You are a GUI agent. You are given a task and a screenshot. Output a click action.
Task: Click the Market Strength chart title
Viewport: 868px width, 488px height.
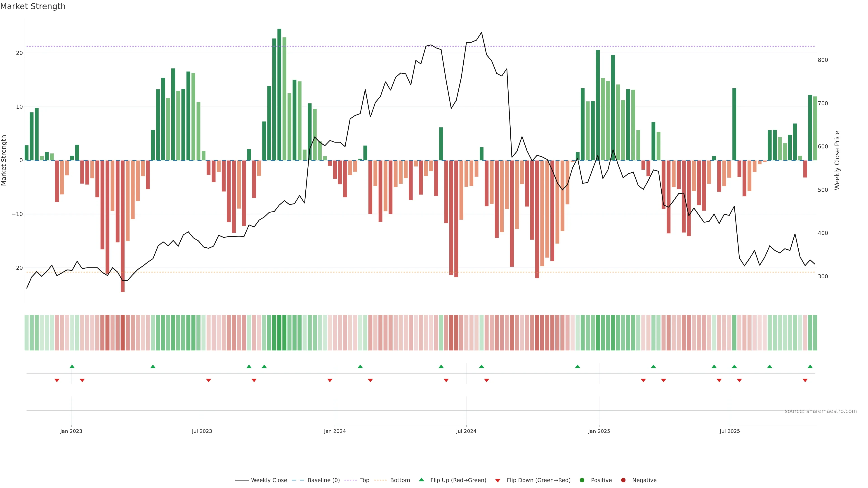[x=33, y=6]
